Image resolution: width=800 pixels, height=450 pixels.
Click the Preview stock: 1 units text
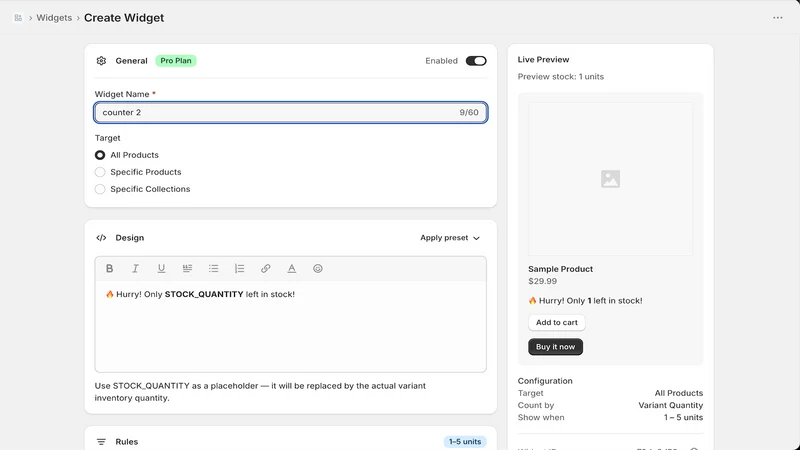pos(561,77)
